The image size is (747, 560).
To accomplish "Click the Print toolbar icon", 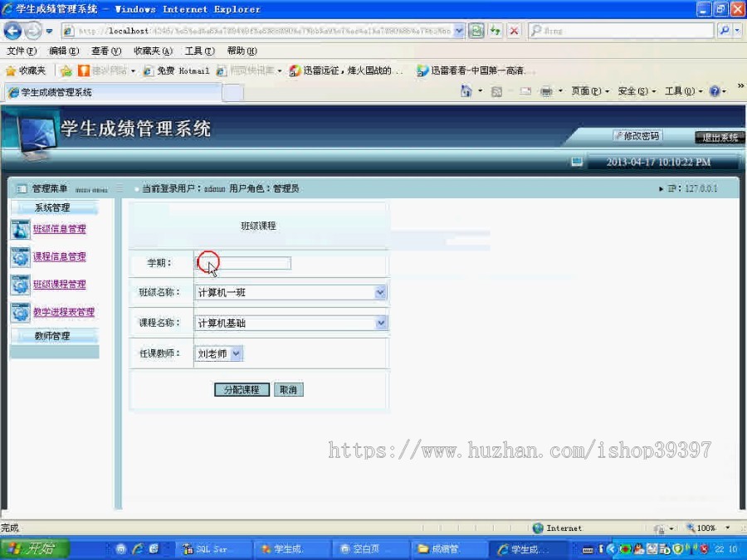I will [x=546, y=91].
